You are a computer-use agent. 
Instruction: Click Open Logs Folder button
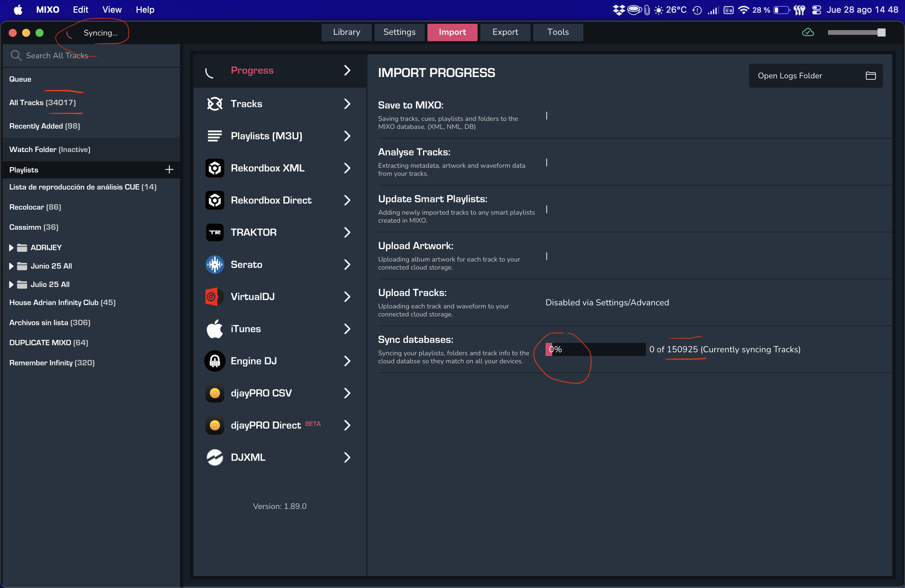pos(815,76)
